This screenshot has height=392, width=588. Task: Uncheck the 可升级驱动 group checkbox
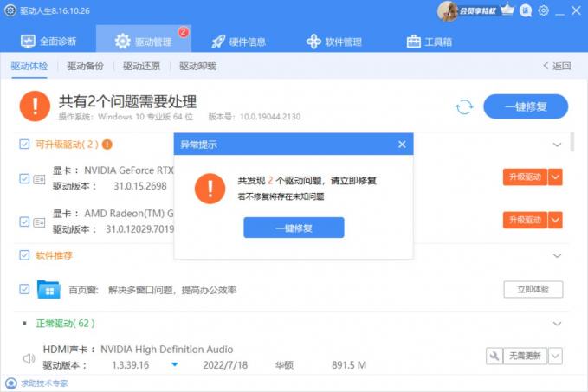point(24,145)
